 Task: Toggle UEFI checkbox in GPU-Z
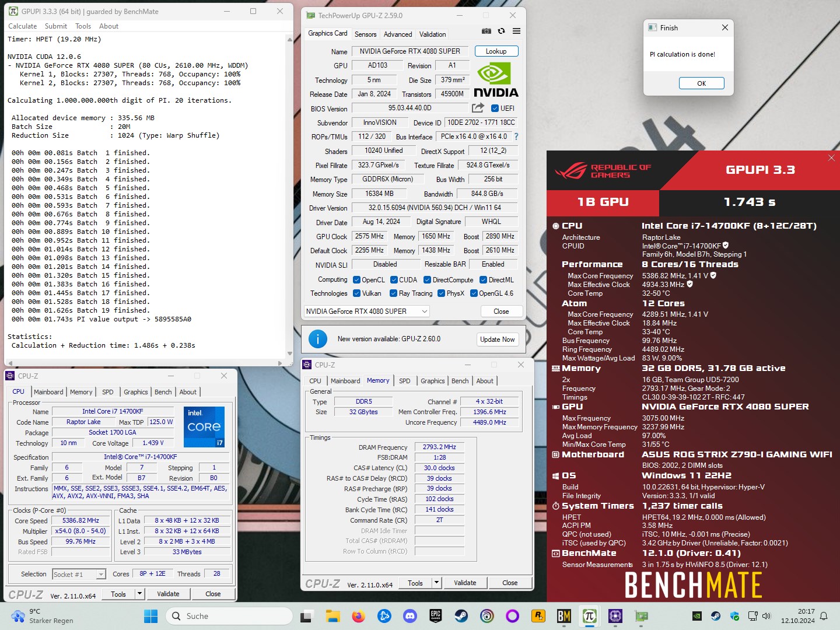[x=495, y=108]
